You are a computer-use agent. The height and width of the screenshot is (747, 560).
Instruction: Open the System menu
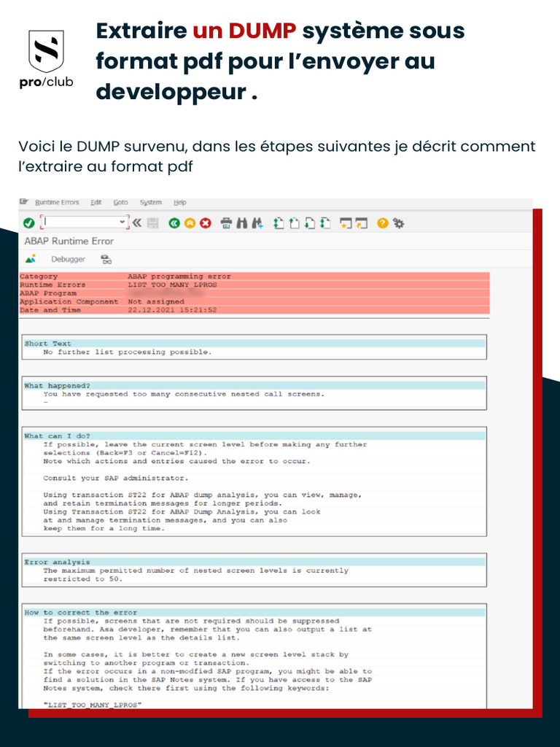tap(150, 203)
